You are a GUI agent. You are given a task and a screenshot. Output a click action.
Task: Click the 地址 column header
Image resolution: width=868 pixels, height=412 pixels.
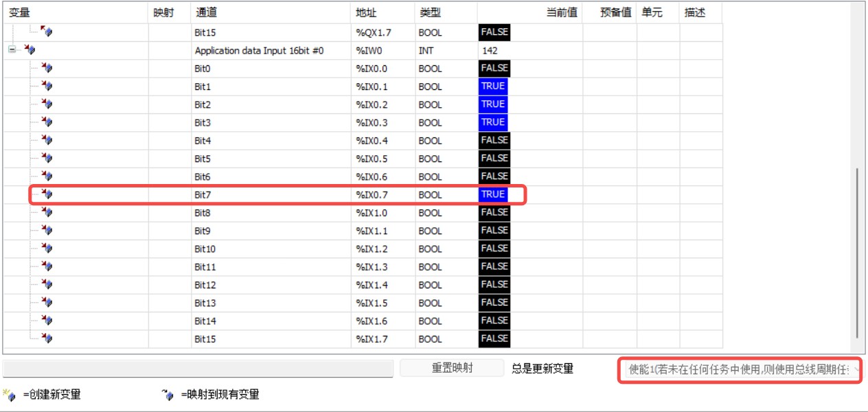[366, 12]
